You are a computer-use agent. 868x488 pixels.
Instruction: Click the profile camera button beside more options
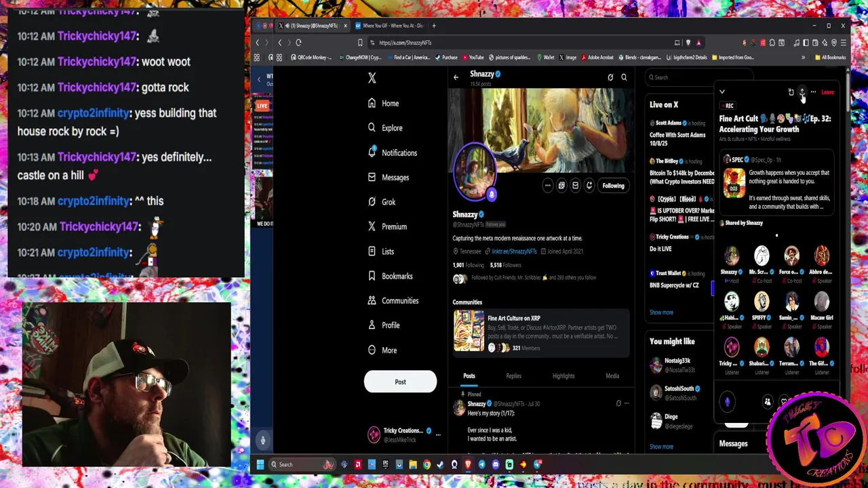coord(561,186)
